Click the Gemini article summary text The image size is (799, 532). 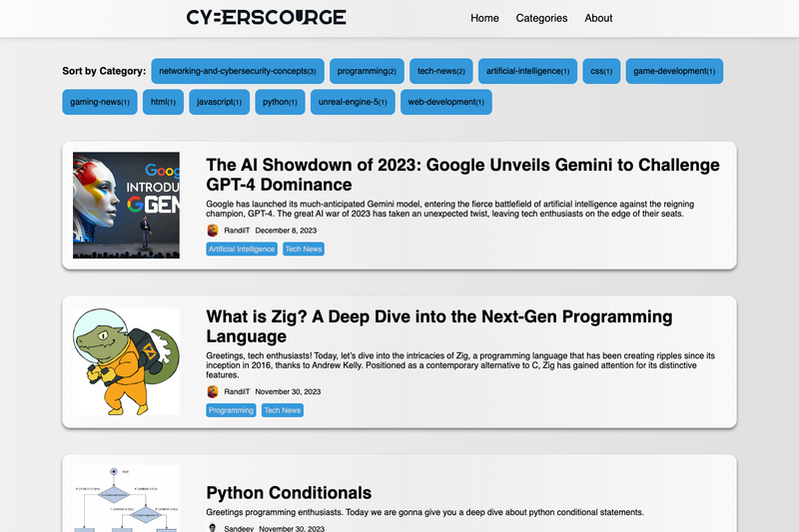coord(450,209)
